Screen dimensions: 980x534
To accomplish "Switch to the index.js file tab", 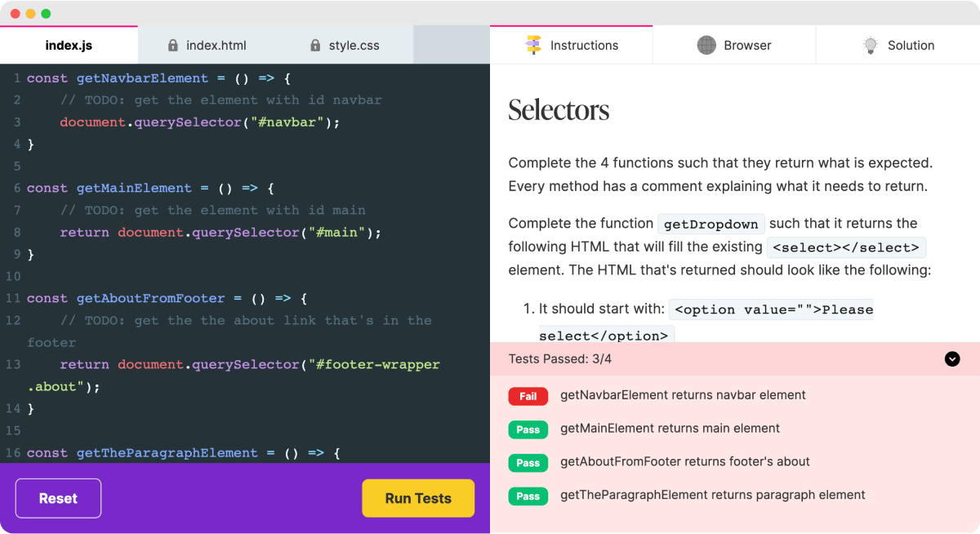I will 69,46.
